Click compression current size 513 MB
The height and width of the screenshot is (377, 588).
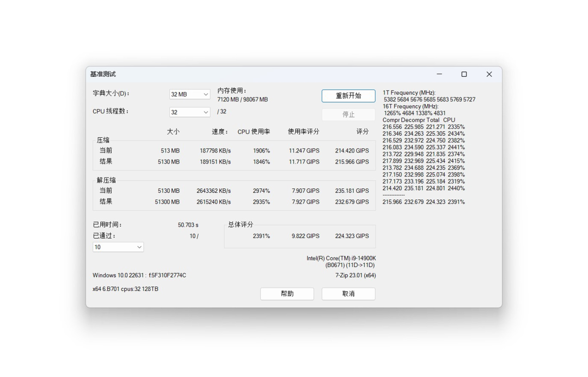pos(170,150)
